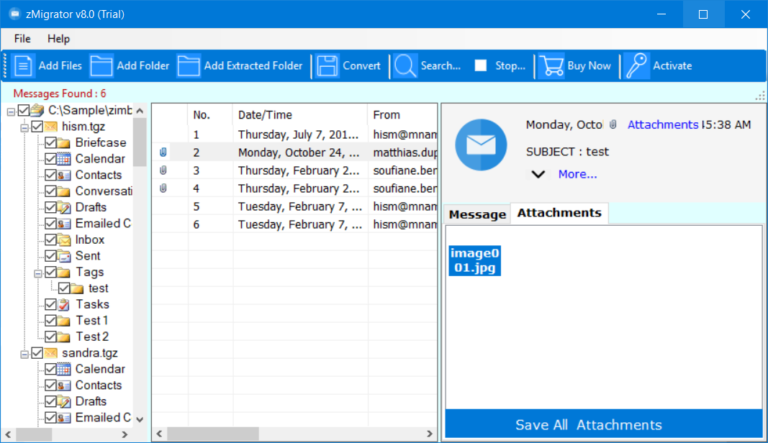
Task: Collapse the C:\Sample root tree node
Action: (11, 112)
